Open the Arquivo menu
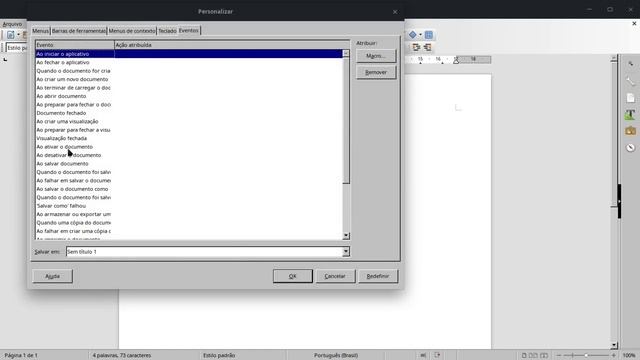Viewport: 640px width, 360px height. pyautogui.click(x=12, y=24)
